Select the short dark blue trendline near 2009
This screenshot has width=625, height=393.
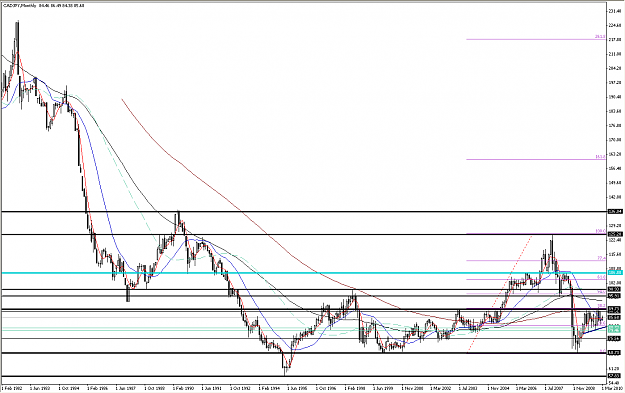[594, 331]
